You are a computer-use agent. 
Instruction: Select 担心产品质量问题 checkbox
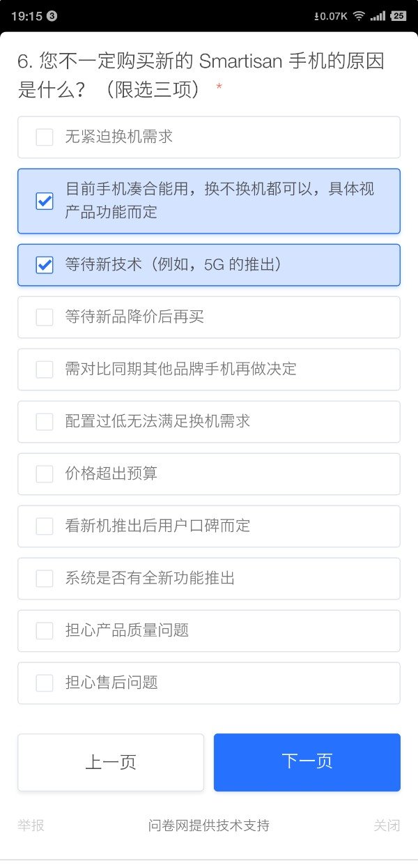[x=45, y=631]
